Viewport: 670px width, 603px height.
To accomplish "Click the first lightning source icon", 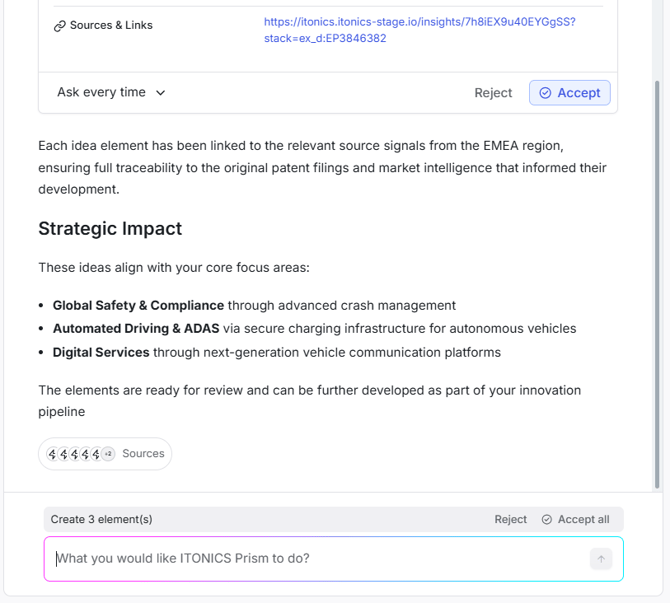I will click(x=52, y=454).
